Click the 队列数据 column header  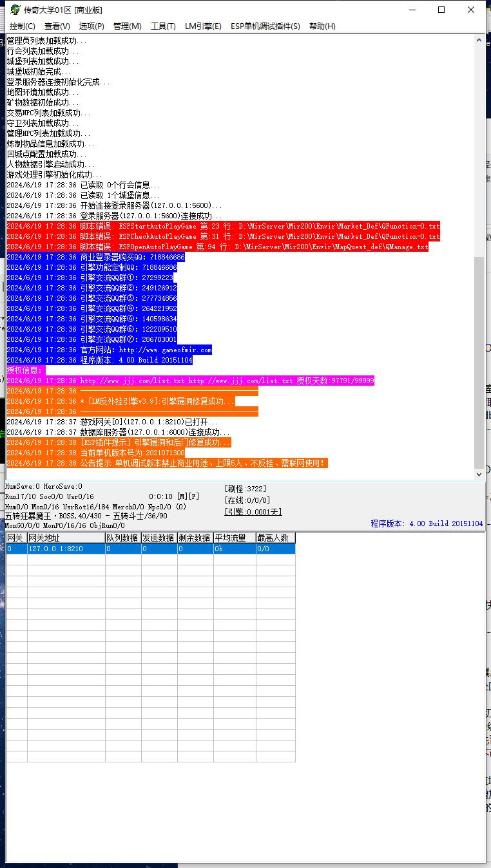click(123, 538)
